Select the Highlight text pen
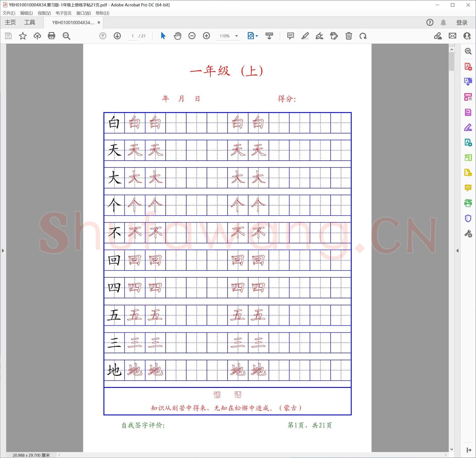This screenshot has height=458, width=476. [305, 36]
